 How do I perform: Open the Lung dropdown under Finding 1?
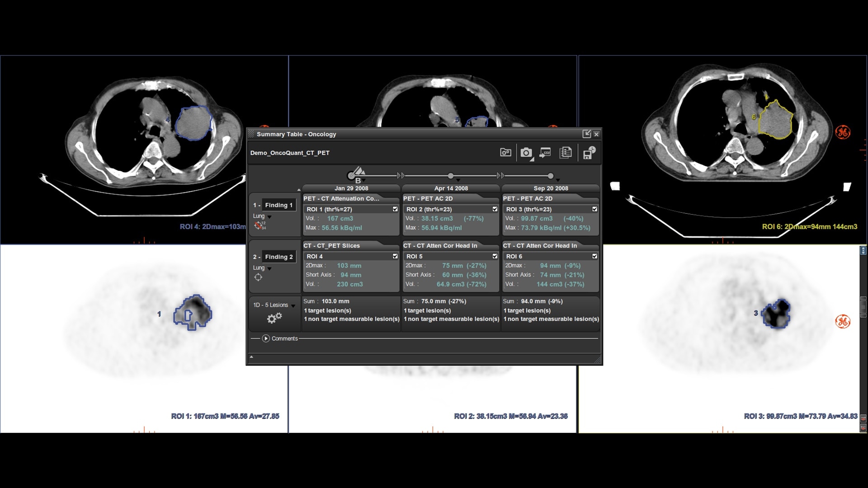(269, 217)
